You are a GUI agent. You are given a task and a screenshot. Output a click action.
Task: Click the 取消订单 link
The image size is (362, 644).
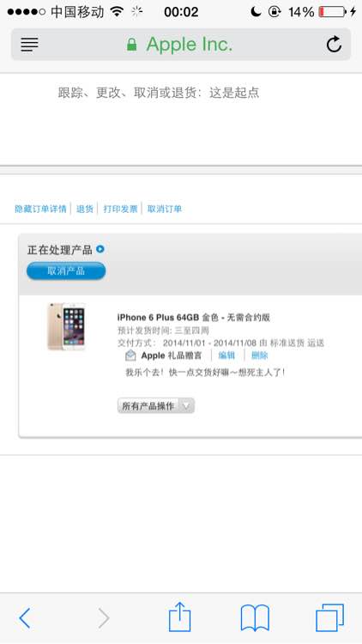click(x=165, y=209)
